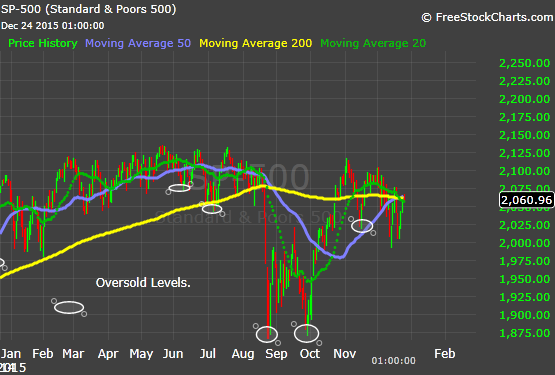
Task: Click the Jul month label on time axis
Action: (x=207, y=354)
